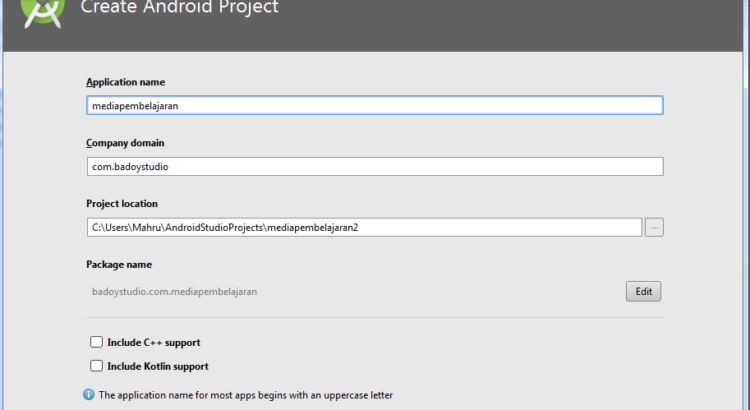
Task: Tick the Include Kotlin support checkbox
Action: (97, 366)
